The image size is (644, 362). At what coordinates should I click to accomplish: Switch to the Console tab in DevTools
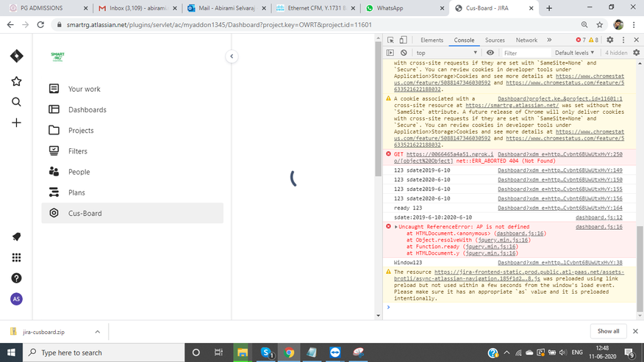tap(464, 40)
